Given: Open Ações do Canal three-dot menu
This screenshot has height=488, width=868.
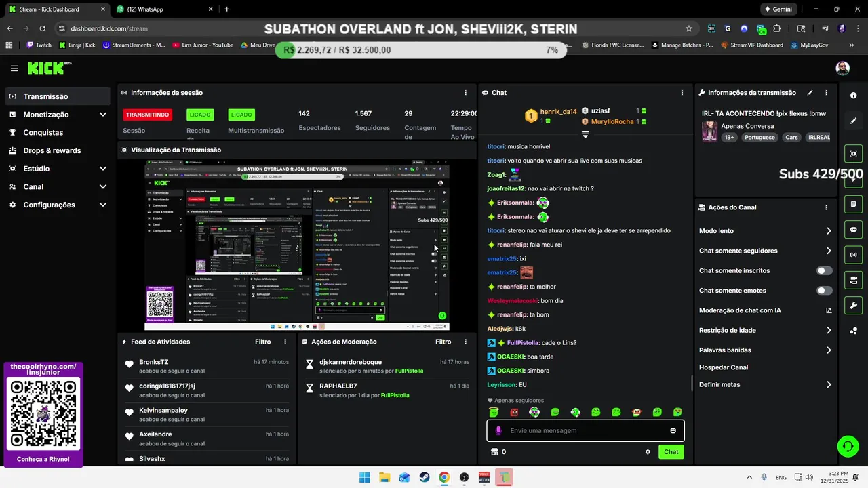Looking at the screenshot, I should pos(826,207).
